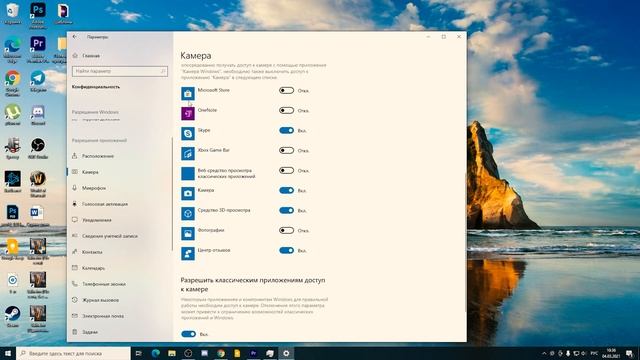Show hidden system tray icons
The image size is (640, 360).
click(544, 353)
